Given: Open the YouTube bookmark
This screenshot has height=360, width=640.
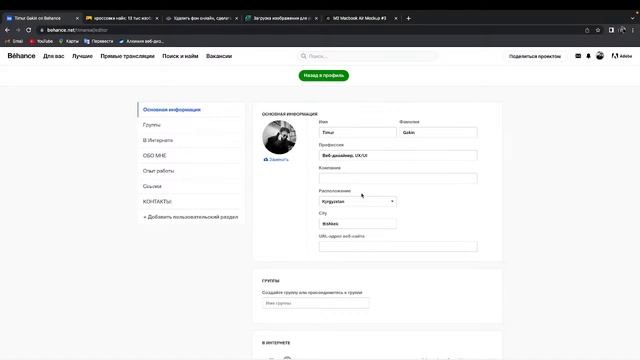Looking at the screenshot, I should [41, 41].
